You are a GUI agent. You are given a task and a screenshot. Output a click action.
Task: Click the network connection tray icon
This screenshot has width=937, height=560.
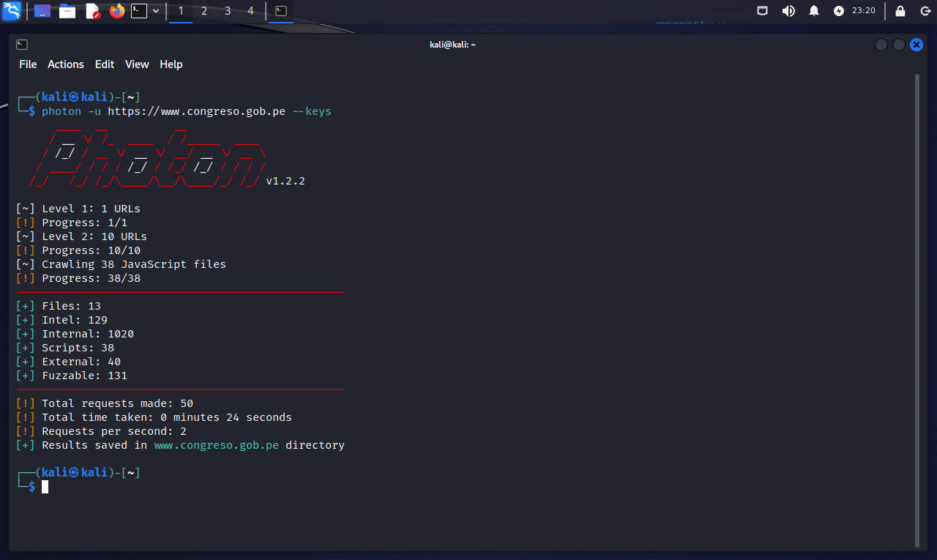[763, 11]
